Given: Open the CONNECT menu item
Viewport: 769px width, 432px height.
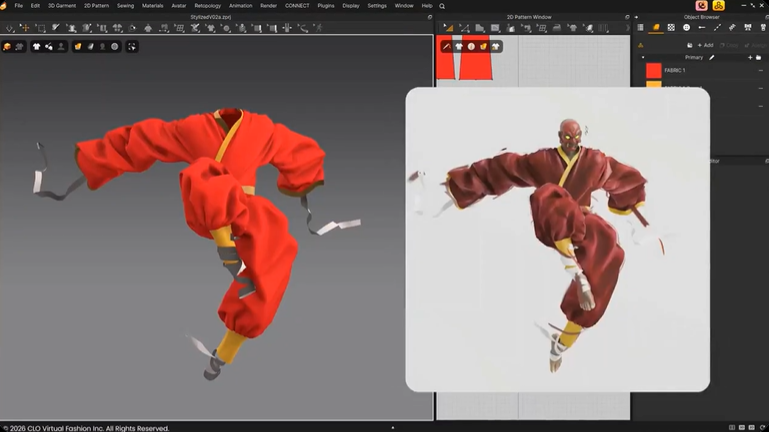Looking at the screenshot, I should 297,6.
